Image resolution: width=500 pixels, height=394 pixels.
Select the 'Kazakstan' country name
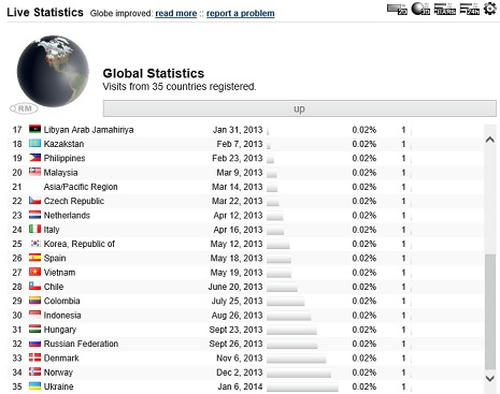tap(64, 144)
